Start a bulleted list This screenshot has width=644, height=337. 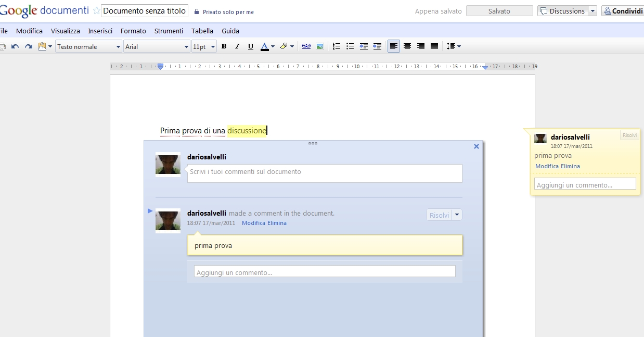coord(350,46)
